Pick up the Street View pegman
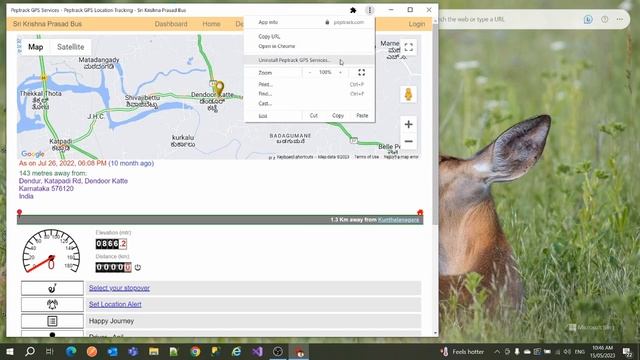Screen dimensions: 640x360 tap(408, 94)
